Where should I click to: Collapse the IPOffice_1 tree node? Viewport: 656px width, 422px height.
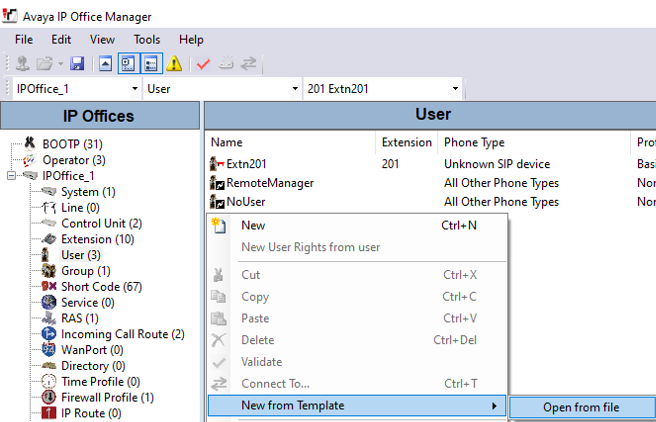pyautogui.click(x=11, y=176)
